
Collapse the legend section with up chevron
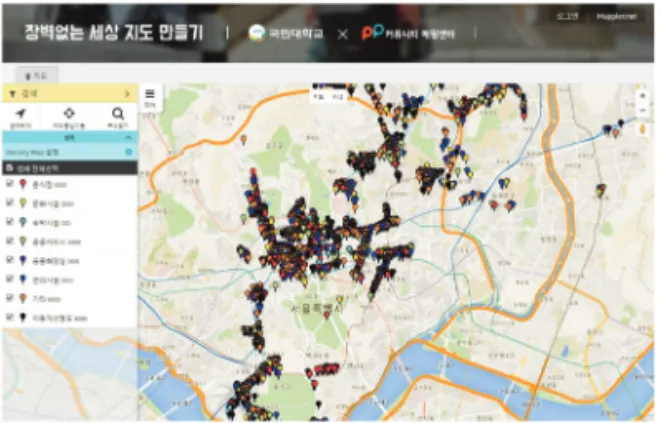tap(128, 138)
